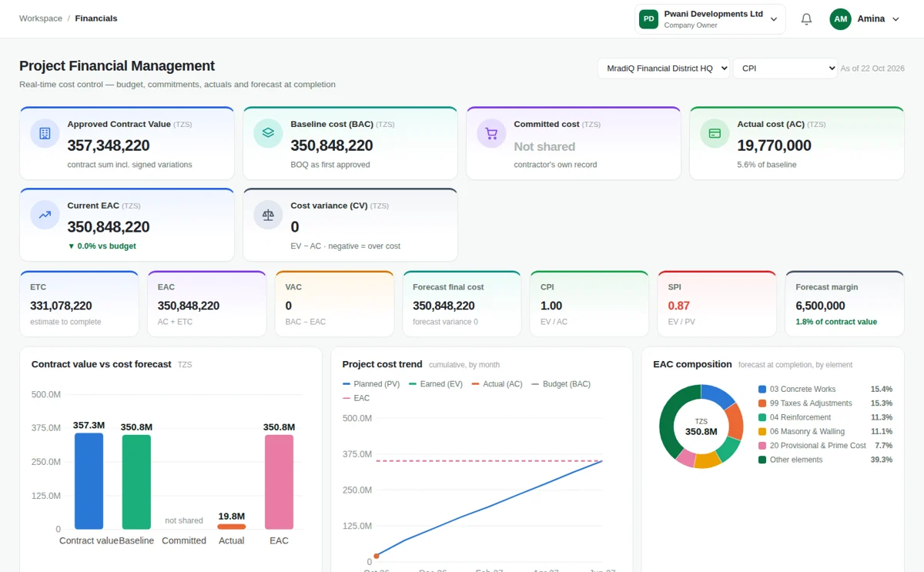Select the ETC 331,078,220 card
This screenshot has width=924, height=572.
pyautogui.click(x=79, y=304)
